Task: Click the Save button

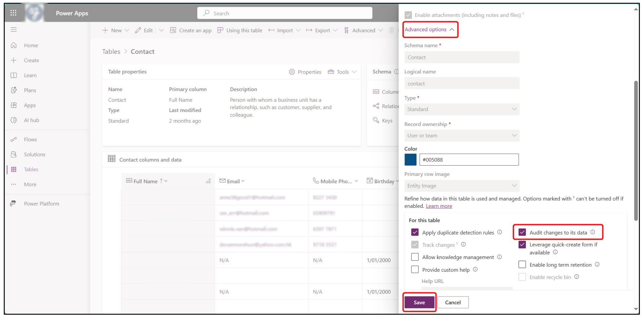Action: pos(419,302)
